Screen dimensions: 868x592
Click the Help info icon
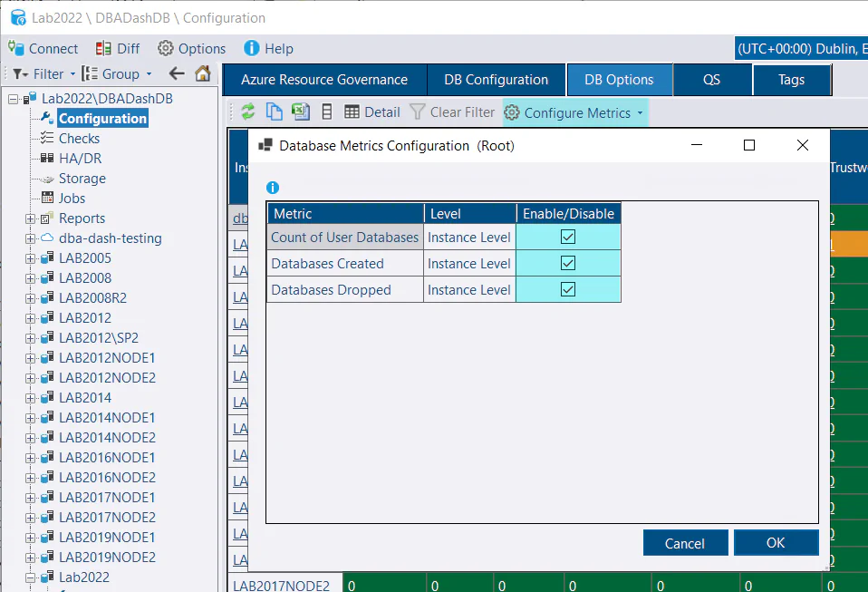(x=251, y=48)
